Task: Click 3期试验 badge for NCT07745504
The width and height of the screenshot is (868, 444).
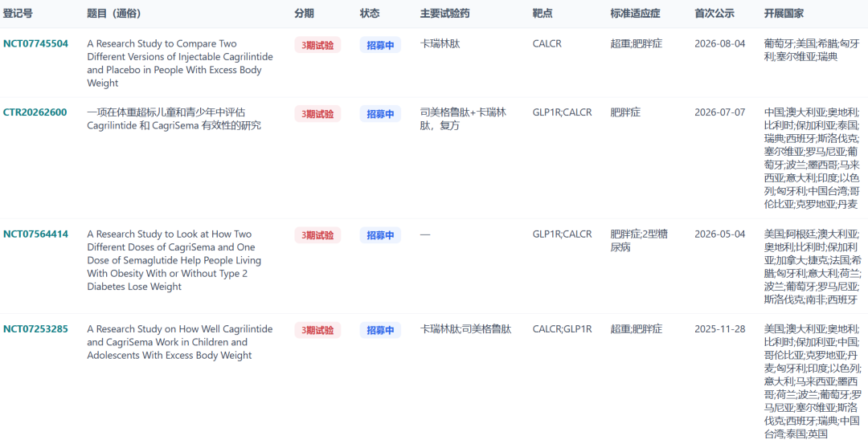Action: point(317,45)
